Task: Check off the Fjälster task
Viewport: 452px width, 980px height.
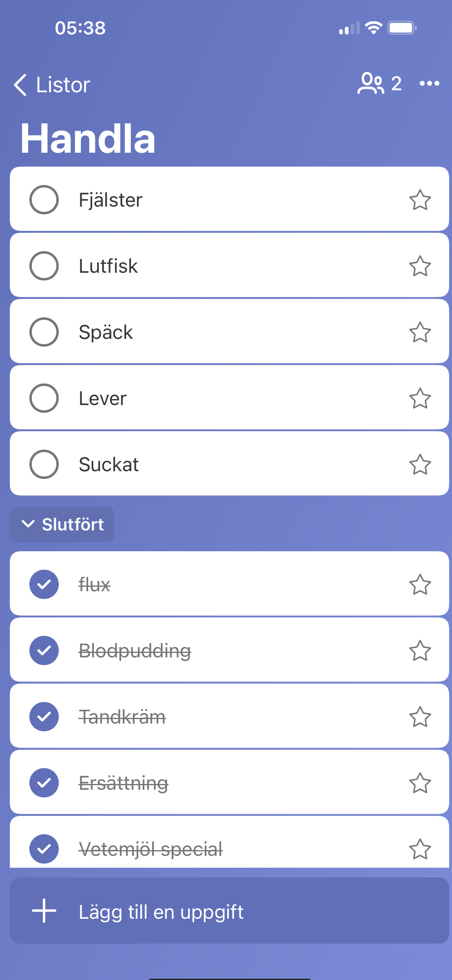Action: [x=44, y=200]
